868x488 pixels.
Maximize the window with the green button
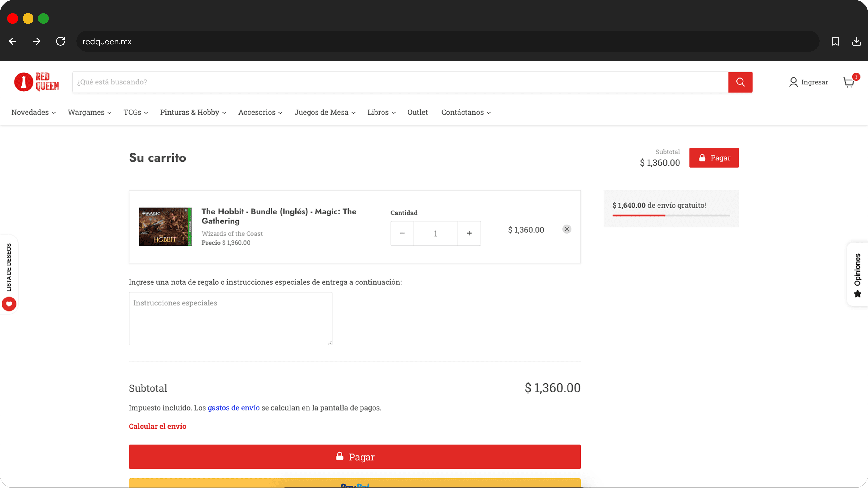coord(43,19)
